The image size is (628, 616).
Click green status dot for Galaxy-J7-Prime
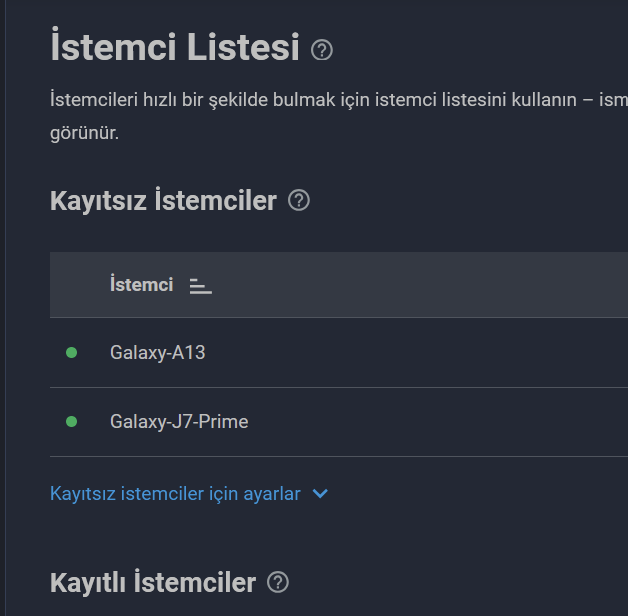coord(71,421)
